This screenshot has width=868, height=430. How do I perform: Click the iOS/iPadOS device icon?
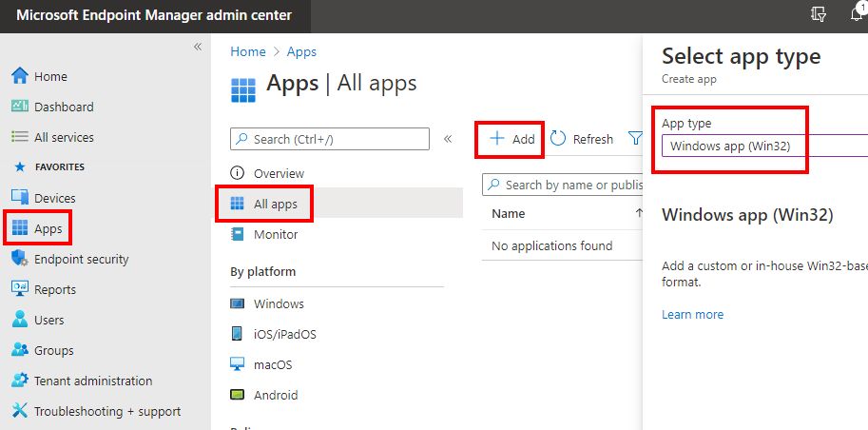click(237, 334)
